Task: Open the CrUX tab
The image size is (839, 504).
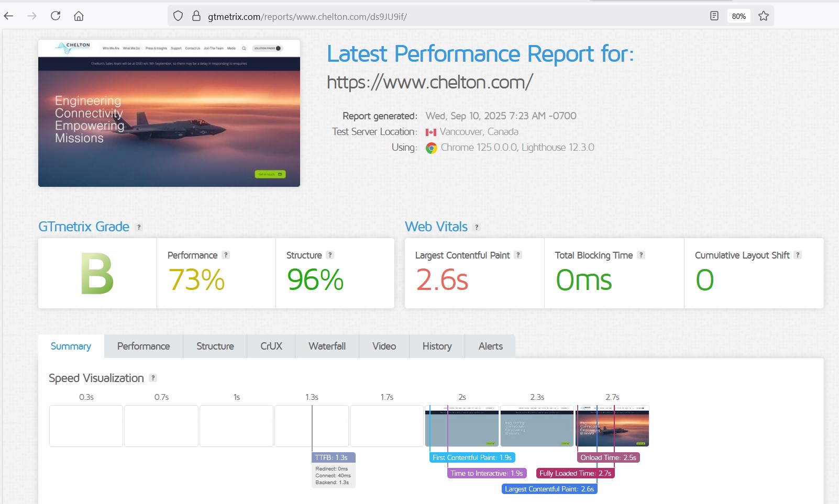Action: point(271,346)
